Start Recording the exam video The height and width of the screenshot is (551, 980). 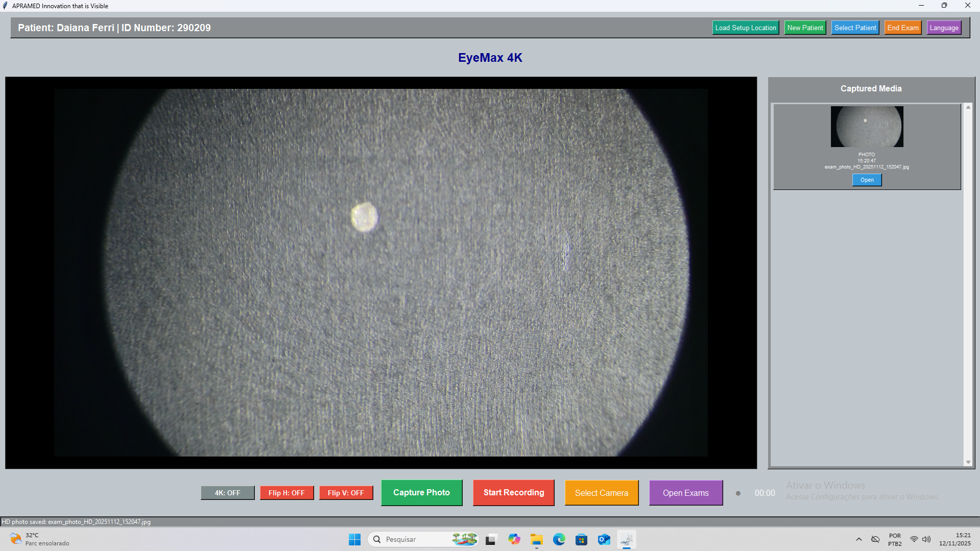click(x=514, y=493)
